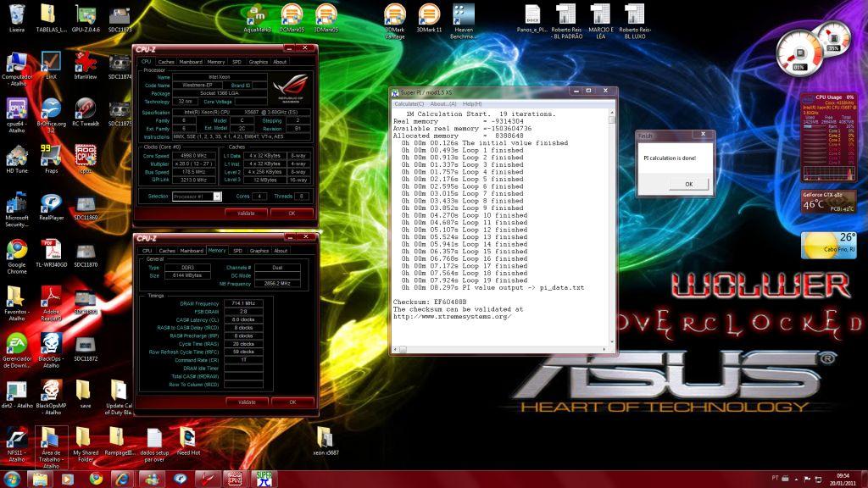This screenshot has width=868, height=488.
Task: Open the Windows Start menu orb
Action: (12, 479)
